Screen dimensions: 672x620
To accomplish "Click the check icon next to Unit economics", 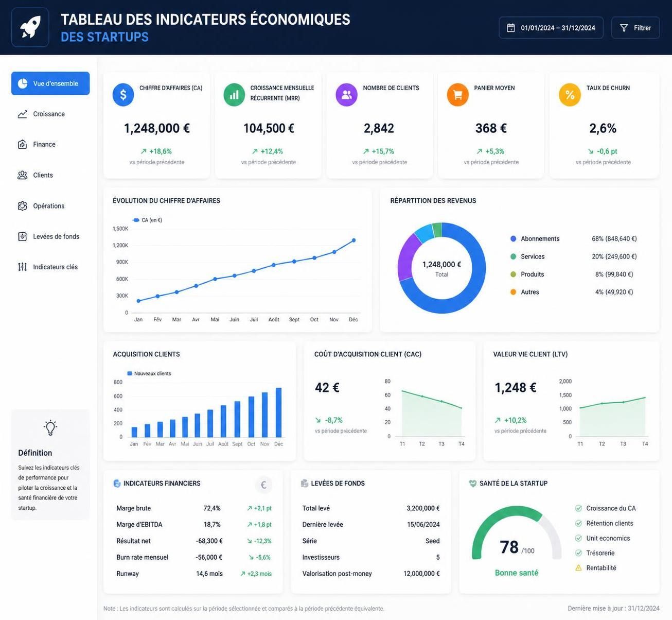I will [578, 538].
